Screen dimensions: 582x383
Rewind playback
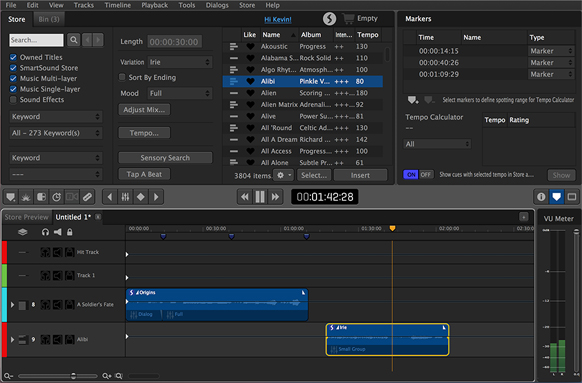click(x=245, y=197)
